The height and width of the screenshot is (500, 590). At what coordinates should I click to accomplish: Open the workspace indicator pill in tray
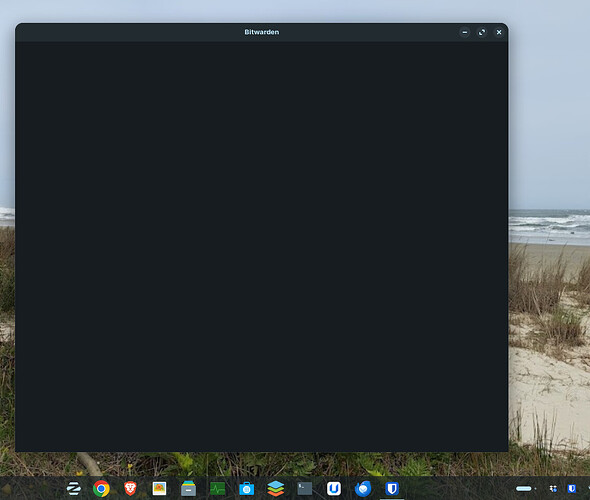coord(524,489)
